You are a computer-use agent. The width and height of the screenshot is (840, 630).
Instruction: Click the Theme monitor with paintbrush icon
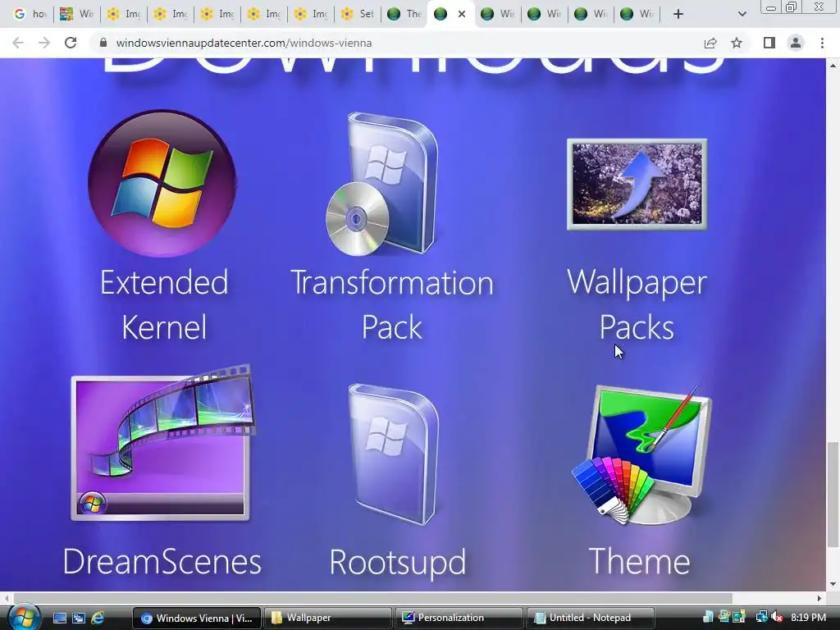tap(641, 454)
